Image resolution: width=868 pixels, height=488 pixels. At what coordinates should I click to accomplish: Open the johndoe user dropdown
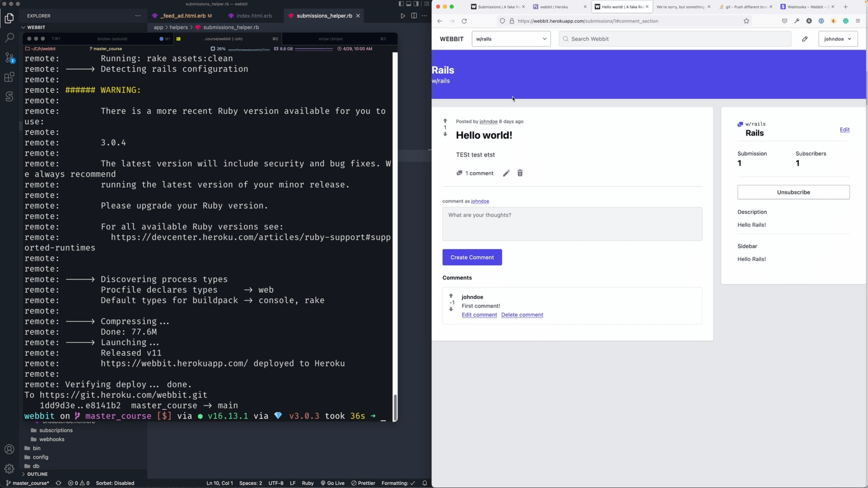[x=838, y=39]
